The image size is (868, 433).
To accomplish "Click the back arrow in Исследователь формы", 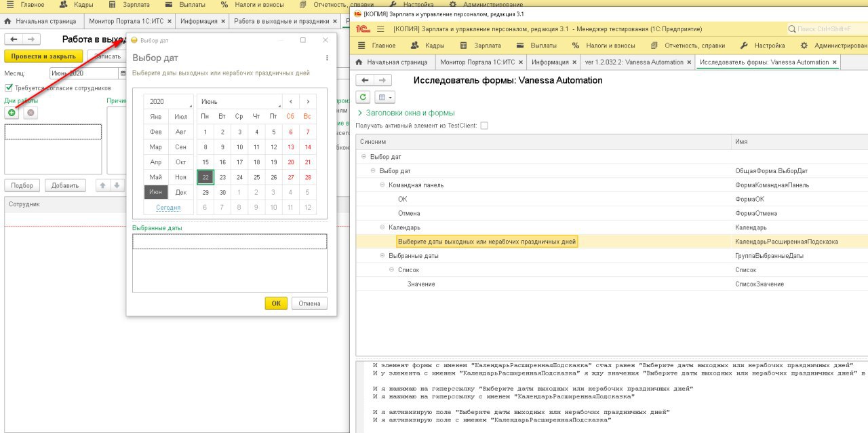I will 365,80.
